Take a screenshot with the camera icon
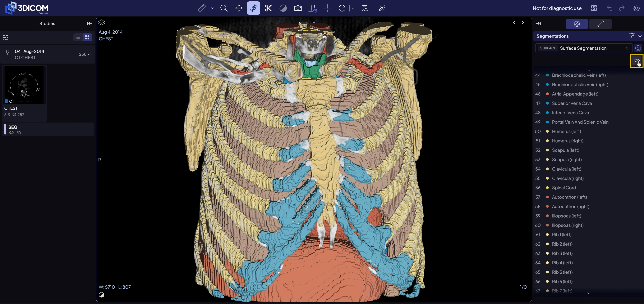644x304 pixels. click(298, 8)
